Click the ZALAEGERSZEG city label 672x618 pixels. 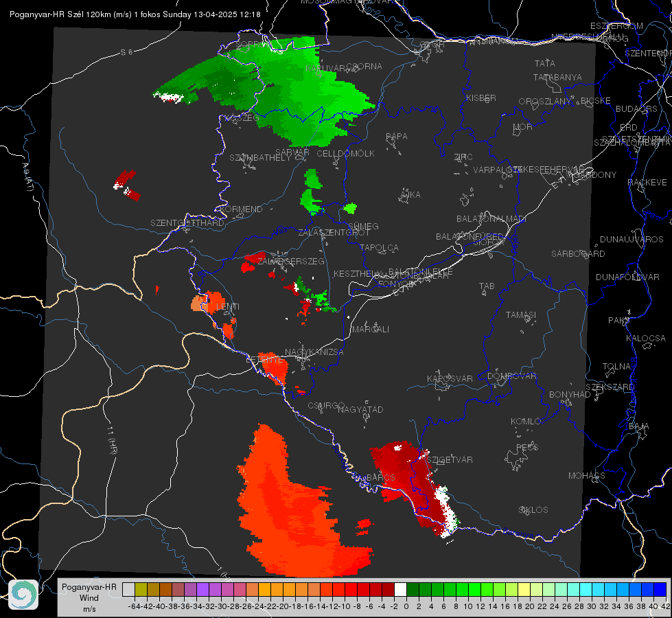tap(290, 261)
